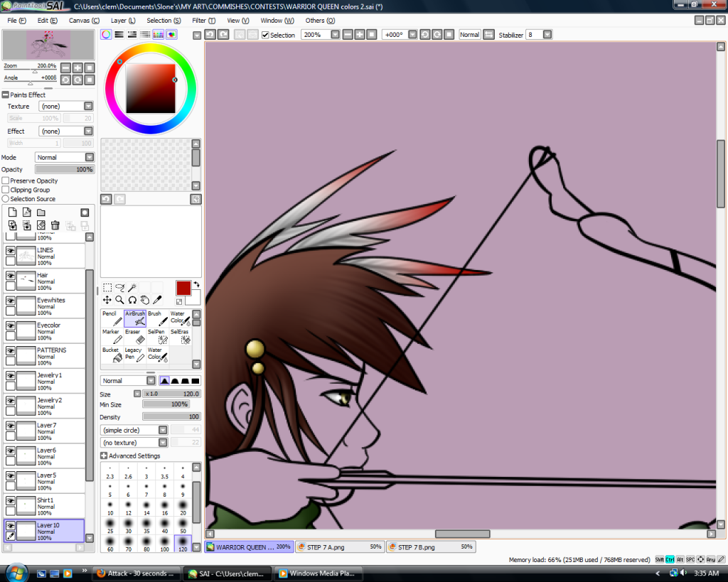
Task: Select the Brush tool
Action: [157, 318]
